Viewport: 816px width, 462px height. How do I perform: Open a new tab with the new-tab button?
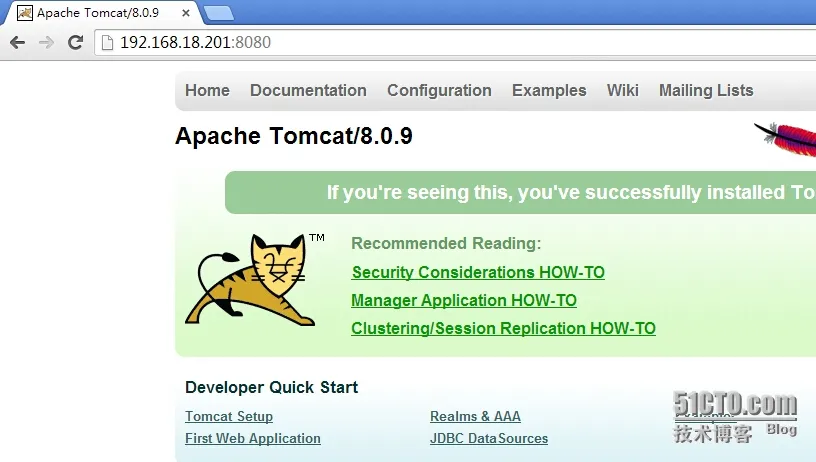tap(219, 14)
